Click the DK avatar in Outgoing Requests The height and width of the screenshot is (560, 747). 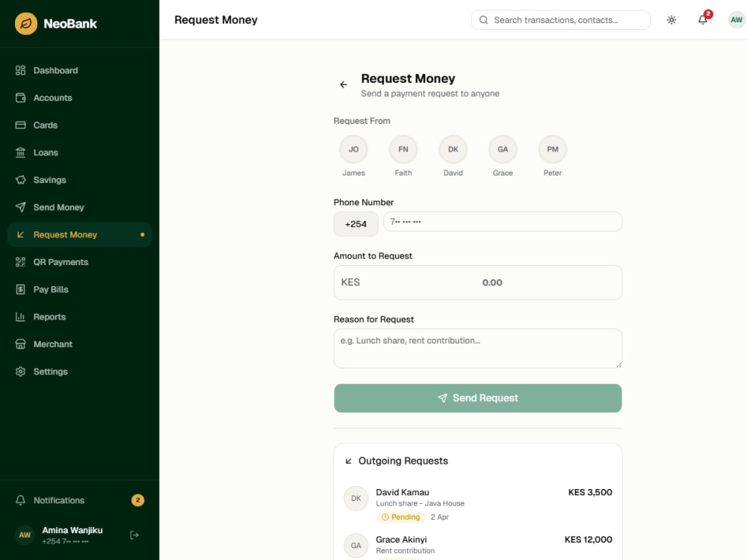[356, 498]
